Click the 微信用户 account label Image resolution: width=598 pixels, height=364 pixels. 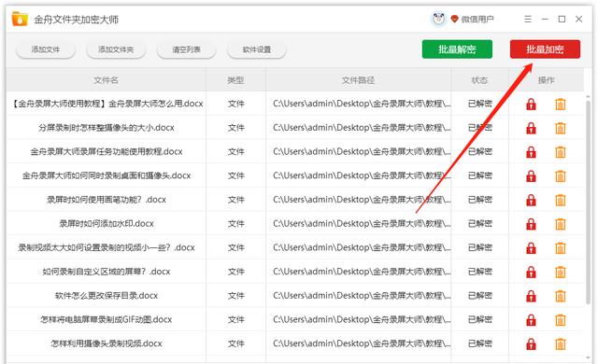tap(477, 19)
